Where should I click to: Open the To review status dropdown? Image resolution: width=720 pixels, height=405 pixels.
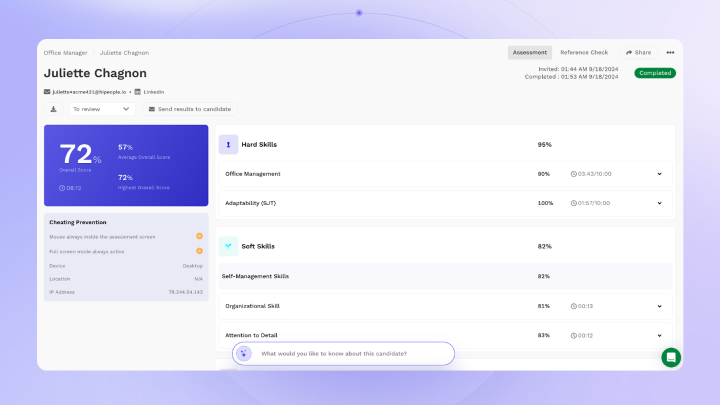[101, 109]
